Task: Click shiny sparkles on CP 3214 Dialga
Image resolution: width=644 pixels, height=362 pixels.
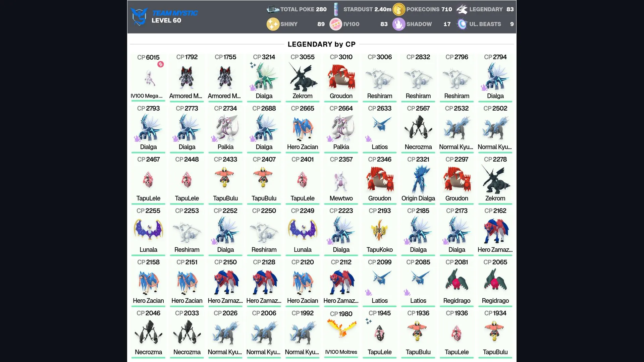Action: point(253,65)
